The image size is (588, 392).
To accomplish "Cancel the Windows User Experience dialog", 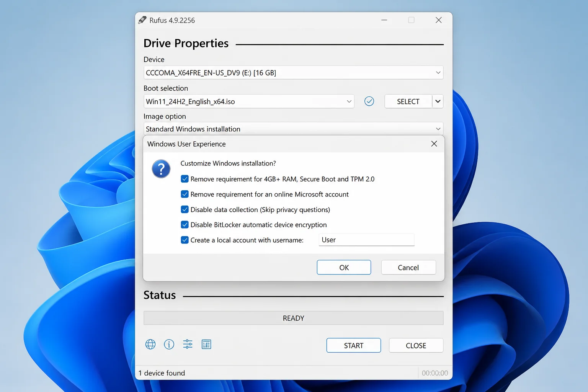I will click(408, 267).
